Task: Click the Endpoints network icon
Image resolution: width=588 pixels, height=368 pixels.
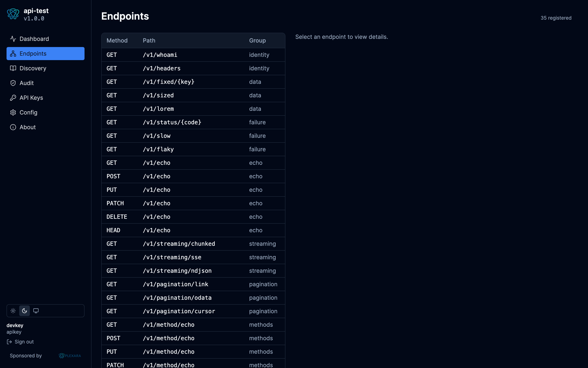Action: [13, 54]
